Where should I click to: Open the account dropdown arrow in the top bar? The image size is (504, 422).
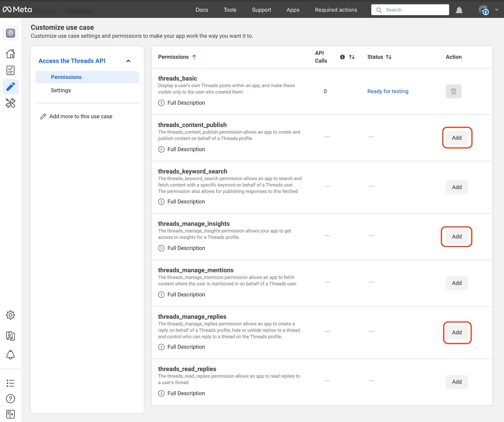497,10
